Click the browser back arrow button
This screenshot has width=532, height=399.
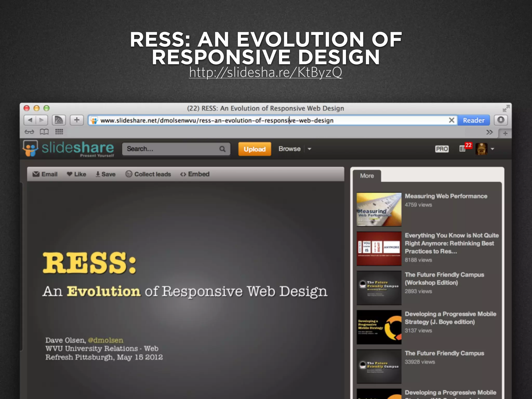(30, 120)
